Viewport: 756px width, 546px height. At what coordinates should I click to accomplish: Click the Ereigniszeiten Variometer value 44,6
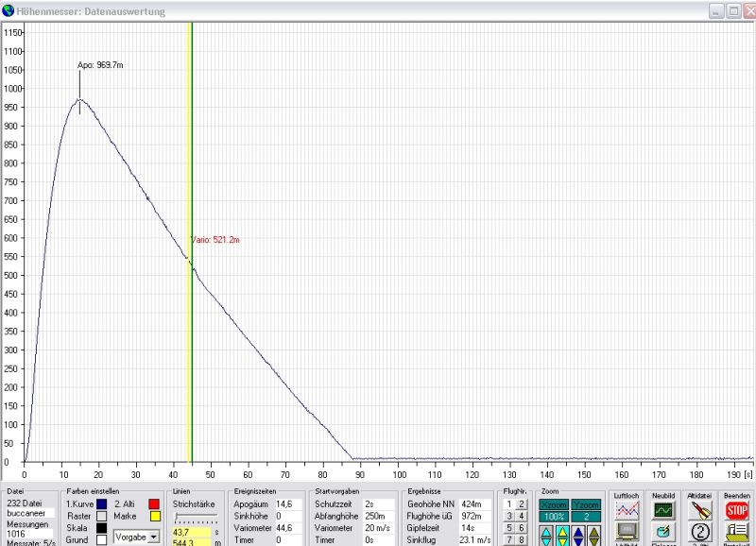288,528
